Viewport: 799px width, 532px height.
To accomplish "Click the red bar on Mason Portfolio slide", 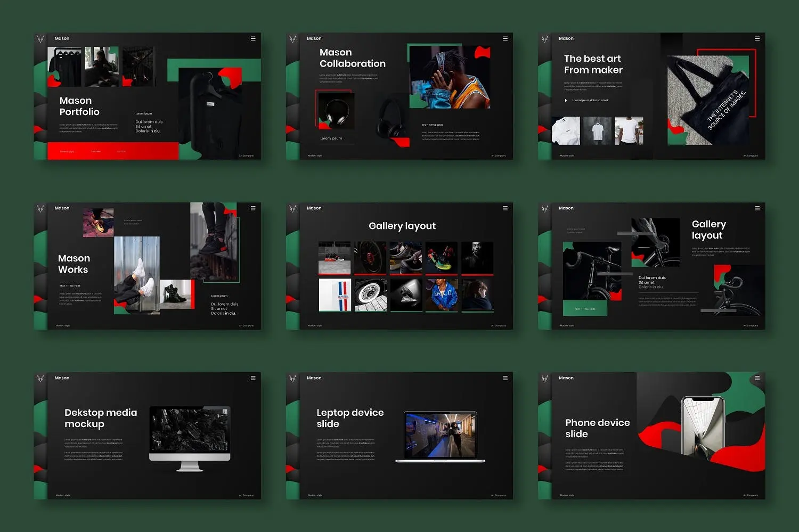I will pos(113,151).
